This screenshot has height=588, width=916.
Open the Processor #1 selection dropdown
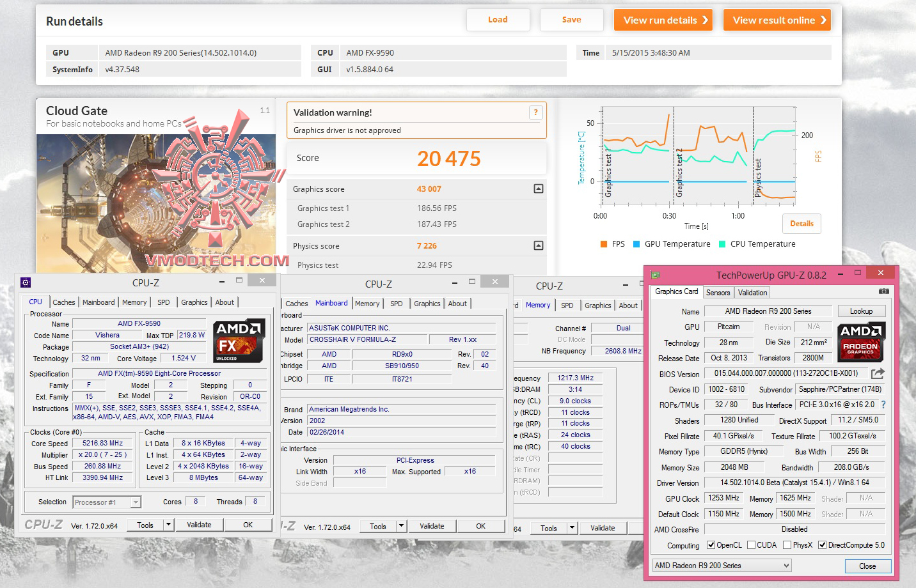136,502
